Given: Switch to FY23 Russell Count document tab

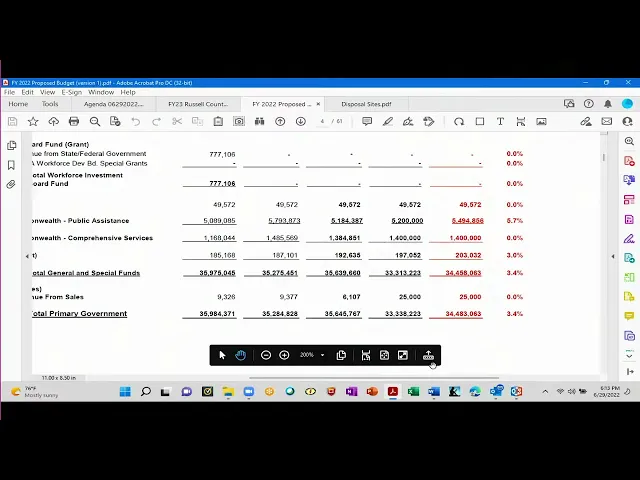Looking at the screenshot, I should point(198,104).
